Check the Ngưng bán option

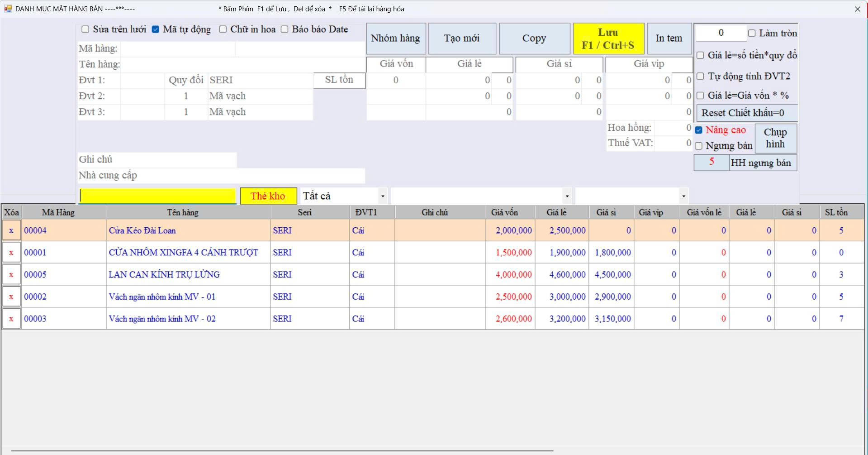[x=699, y=146]
